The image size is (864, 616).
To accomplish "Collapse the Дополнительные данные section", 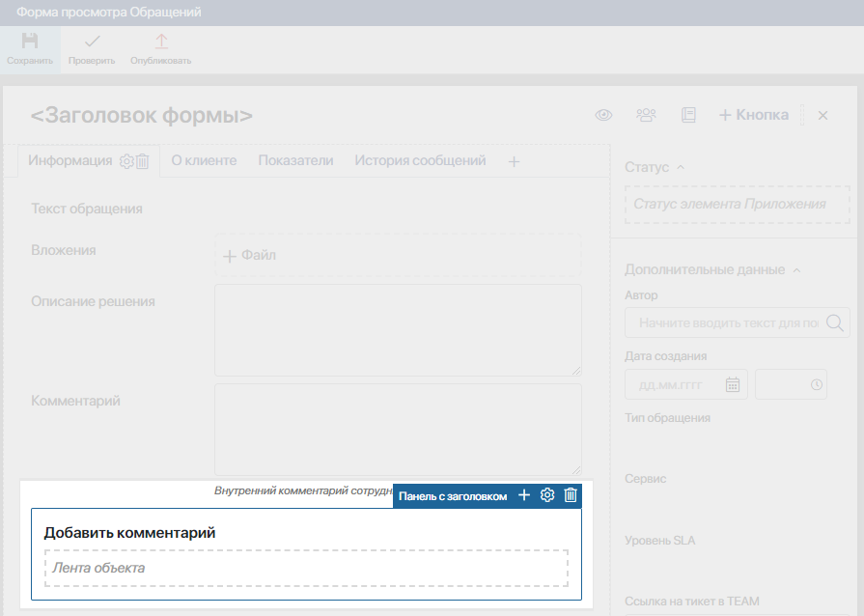I will (796, 270).
